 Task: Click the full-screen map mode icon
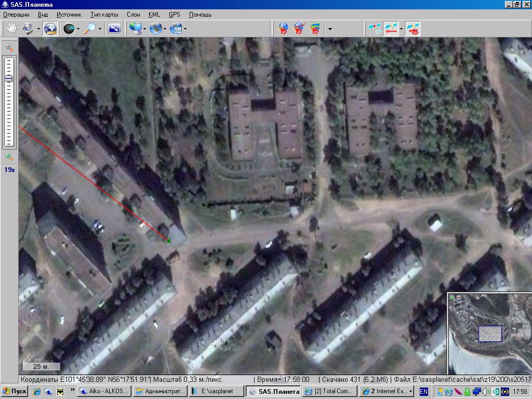pyautogui.click(x=114, y=29)
